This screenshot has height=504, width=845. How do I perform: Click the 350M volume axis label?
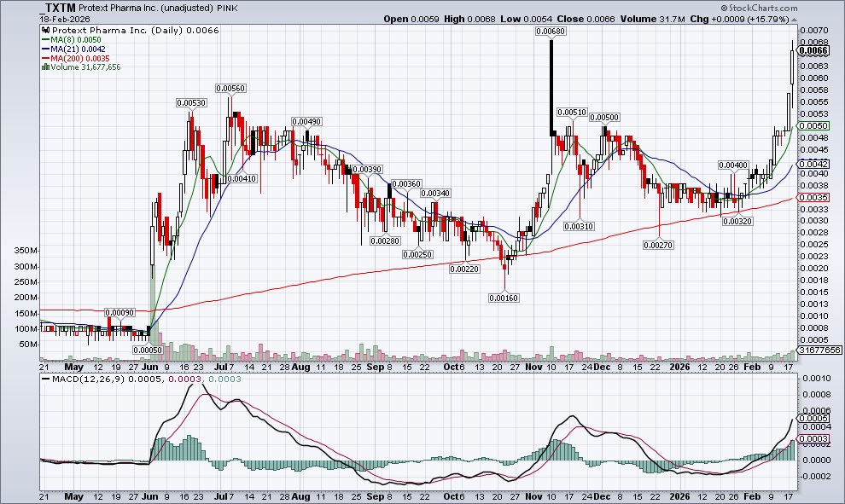(26, 251)
